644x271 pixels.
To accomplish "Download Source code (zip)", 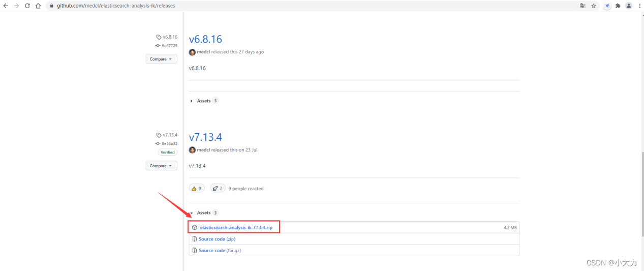I will pos(217,239).
